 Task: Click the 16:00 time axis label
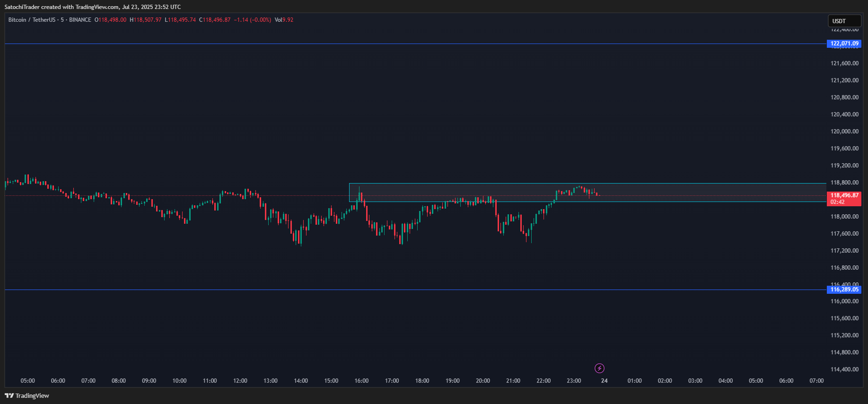[361, 381]
